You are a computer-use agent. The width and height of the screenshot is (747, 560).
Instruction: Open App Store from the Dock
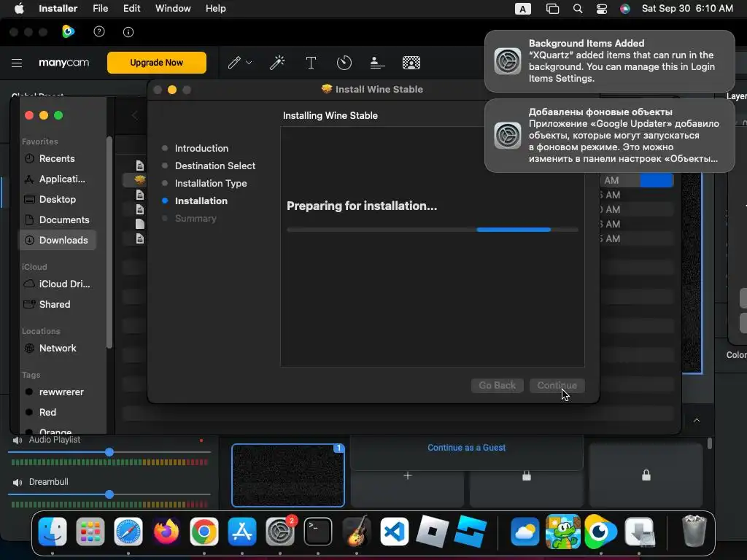(242, 532)
